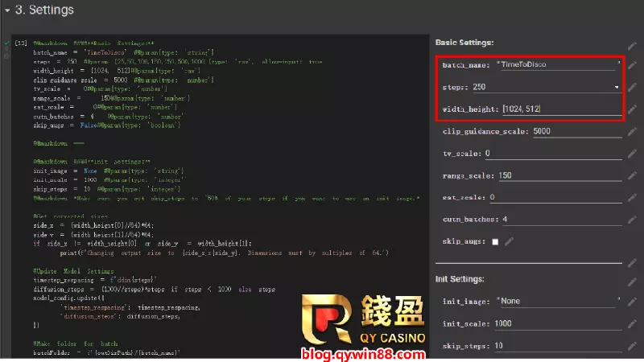Toggle the skip_augs checkbox

[x=495, y=241]
